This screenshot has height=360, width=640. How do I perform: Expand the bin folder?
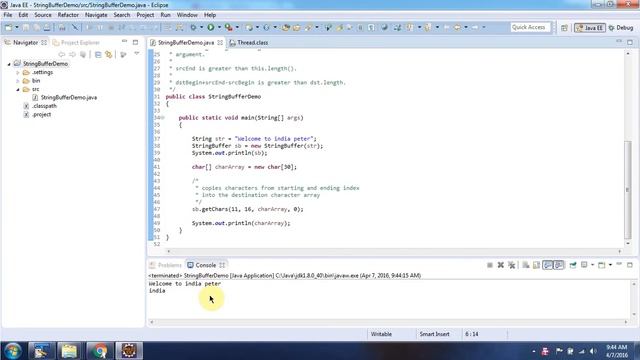pyautogui.click(x=18, y=81)
